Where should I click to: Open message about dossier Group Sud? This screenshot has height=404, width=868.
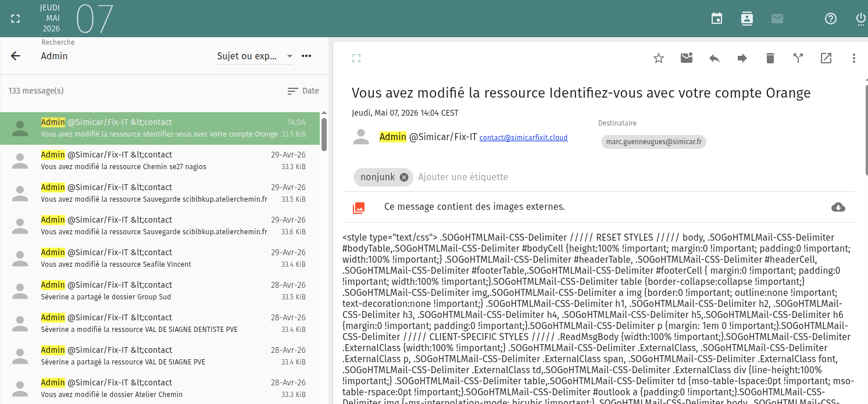pos(160,291)
